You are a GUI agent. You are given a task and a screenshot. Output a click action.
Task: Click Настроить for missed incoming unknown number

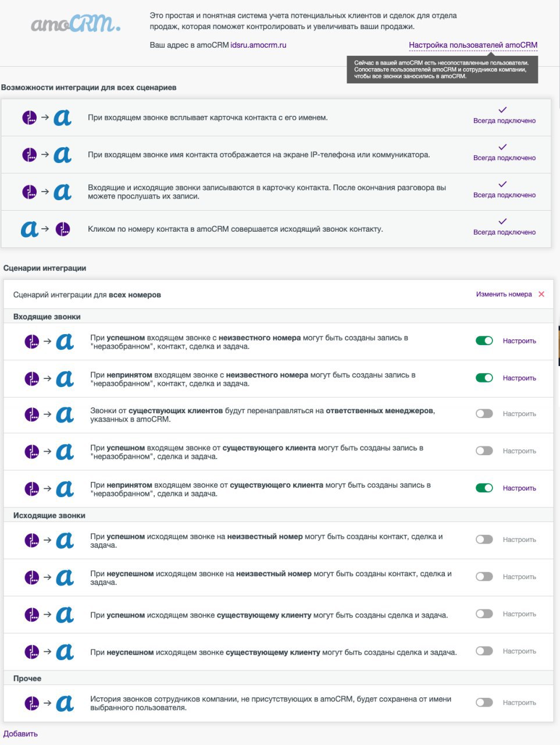tap(519, 378)
